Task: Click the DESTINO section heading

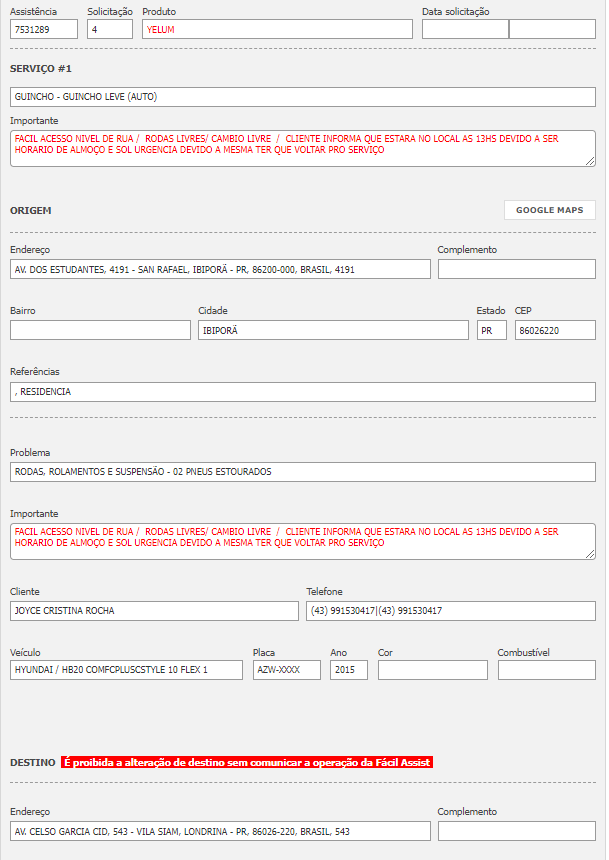Action: coord(33,762)
